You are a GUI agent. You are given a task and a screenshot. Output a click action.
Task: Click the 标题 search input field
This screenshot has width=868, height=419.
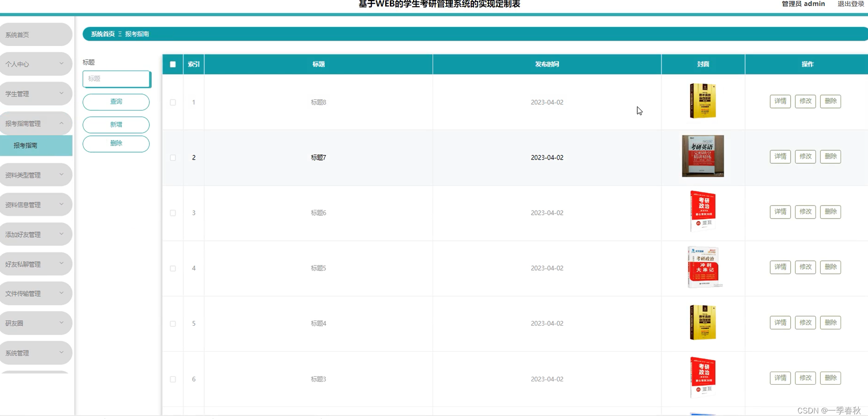tap(116, 79)
